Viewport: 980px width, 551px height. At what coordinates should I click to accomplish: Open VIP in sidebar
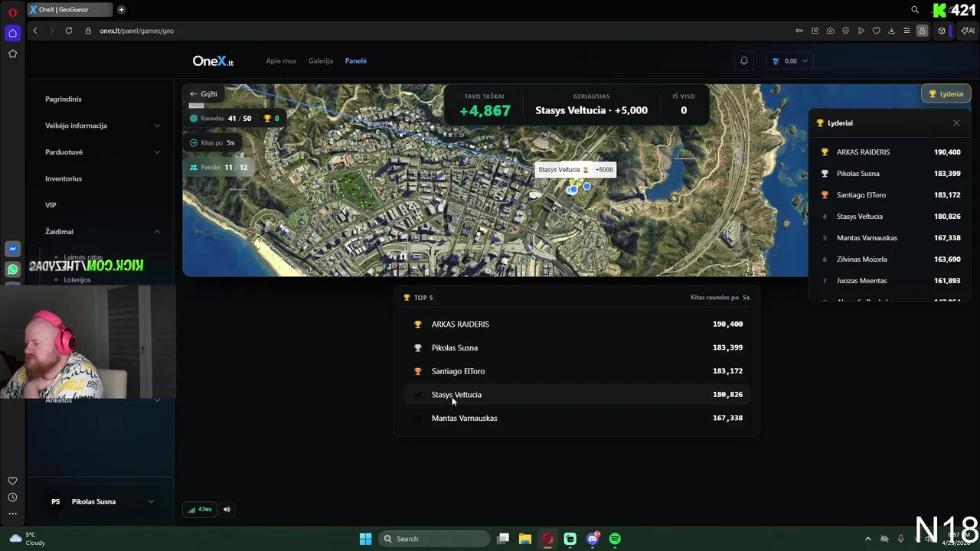[51, 205]
